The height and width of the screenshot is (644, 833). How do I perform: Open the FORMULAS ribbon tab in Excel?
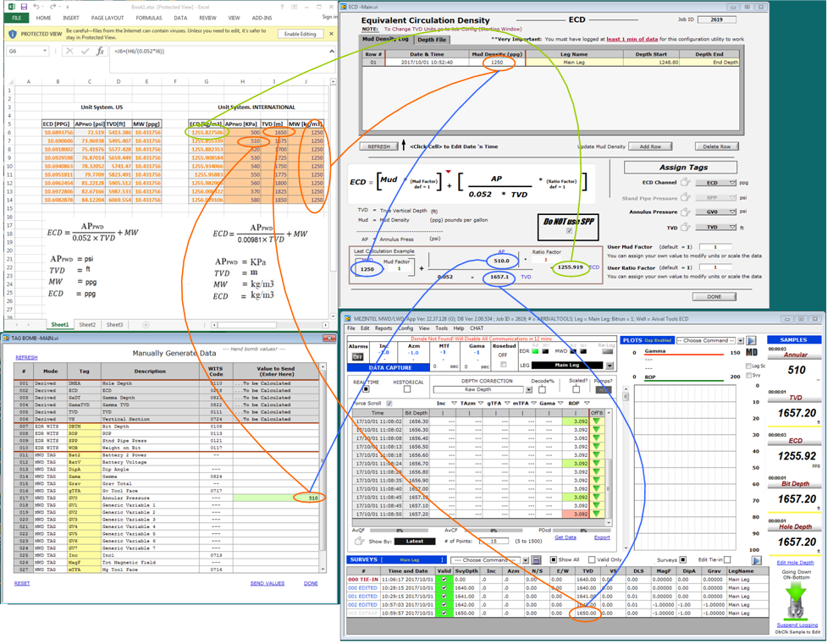point(149,18)
